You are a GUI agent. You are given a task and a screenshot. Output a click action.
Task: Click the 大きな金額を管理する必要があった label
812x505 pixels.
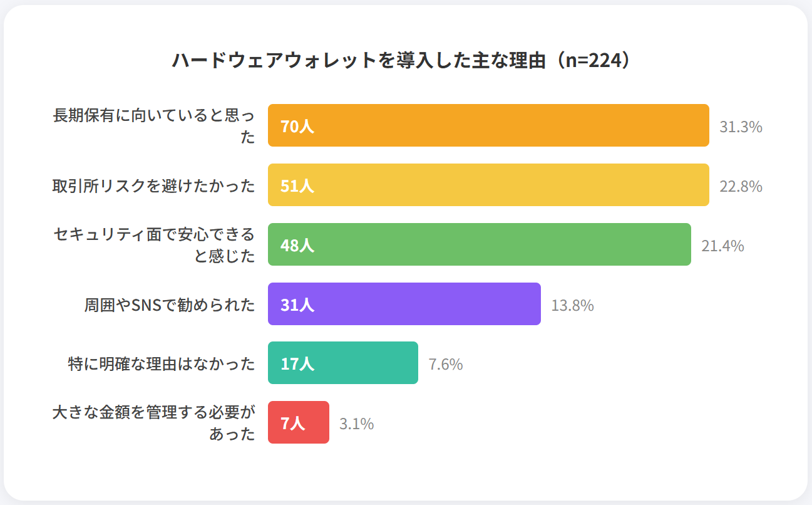pyautogui.click(x=154, y=422)
